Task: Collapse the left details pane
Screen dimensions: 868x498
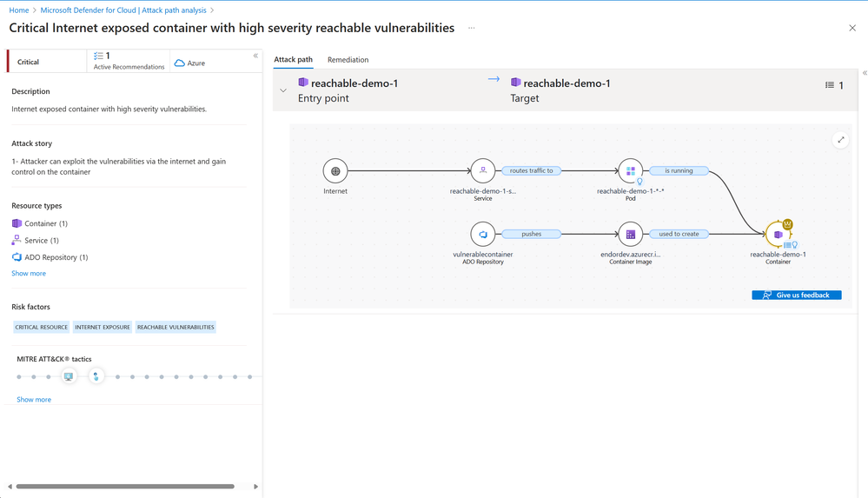Action: click(x=255, y=56)
